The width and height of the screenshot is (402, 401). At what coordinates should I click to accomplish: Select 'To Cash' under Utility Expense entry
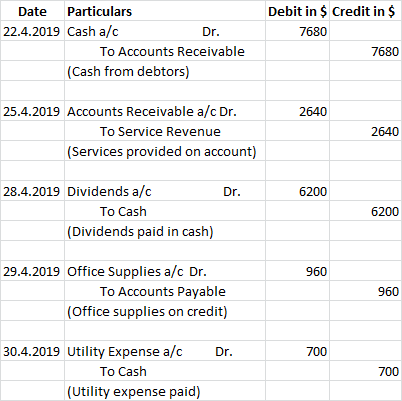click(x=165, y=371)
